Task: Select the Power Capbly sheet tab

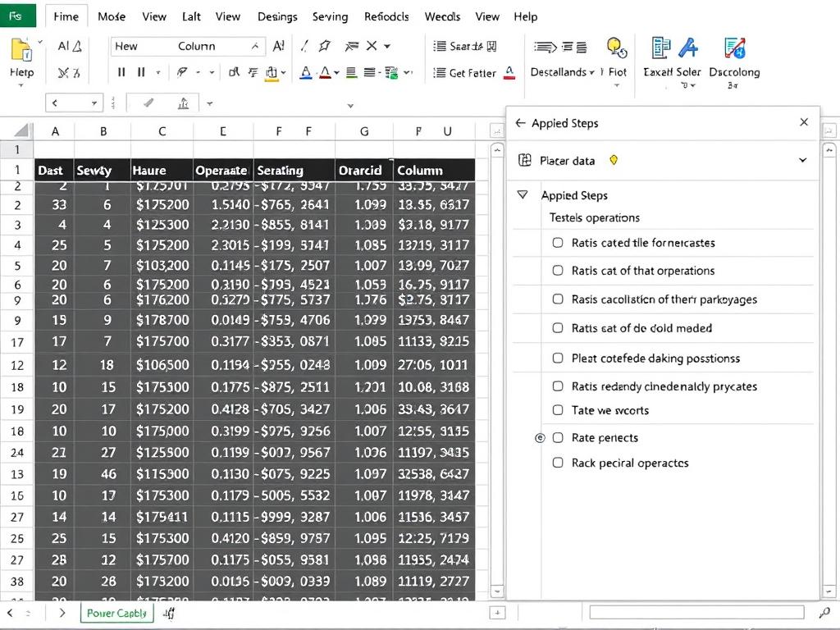Action: pyautogui.click(x=116, y=613)
